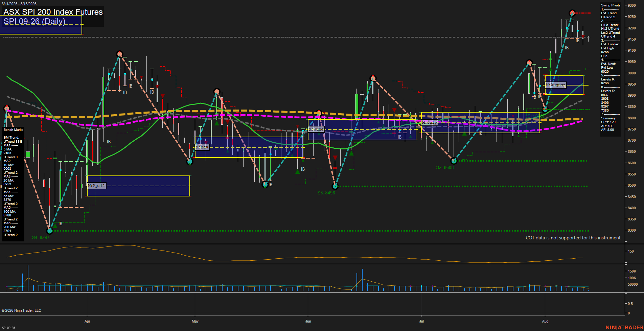Click the HiLo Trend: entry in Swing Pivots
The width and height of the screenshot is (644, 331).
pyautogui.click(x=610, y=25)
